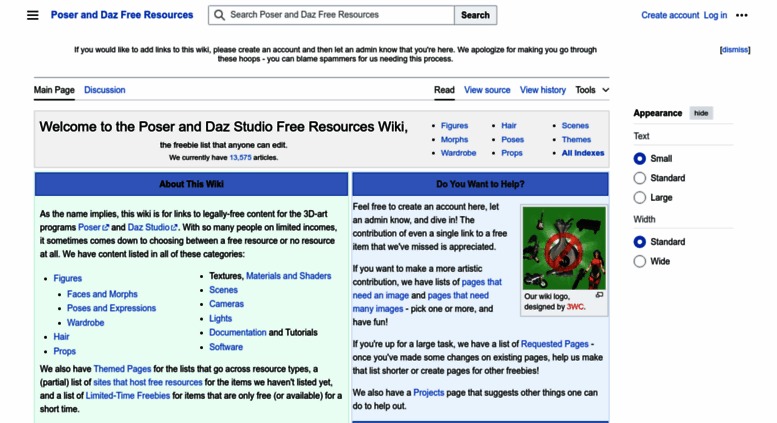This screenshot has width=777, height=423.
Task: Open Software category link
Action: 226,347
